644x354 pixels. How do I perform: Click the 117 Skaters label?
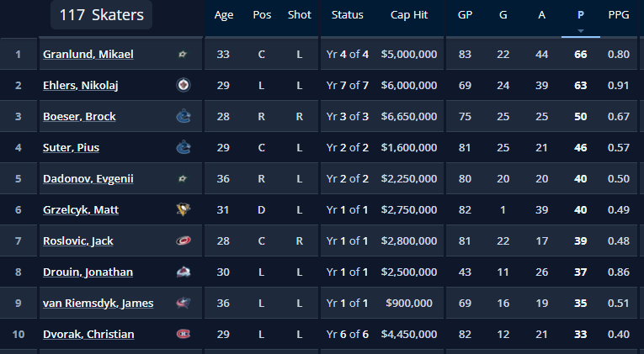(101, 15)
